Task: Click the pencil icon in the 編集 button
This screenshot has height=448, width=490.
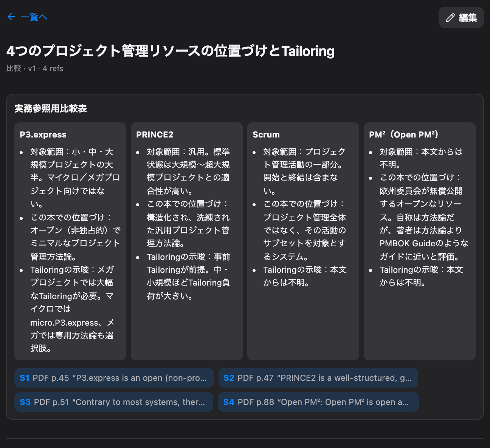Action: (450, 18)
